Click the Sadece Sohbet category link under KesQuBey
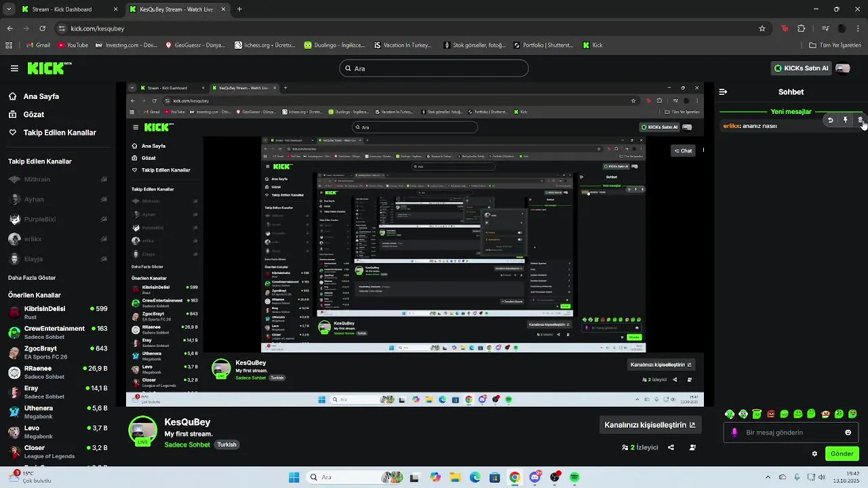This screenshot has width=868, height=488. click(x=187, y=445)
